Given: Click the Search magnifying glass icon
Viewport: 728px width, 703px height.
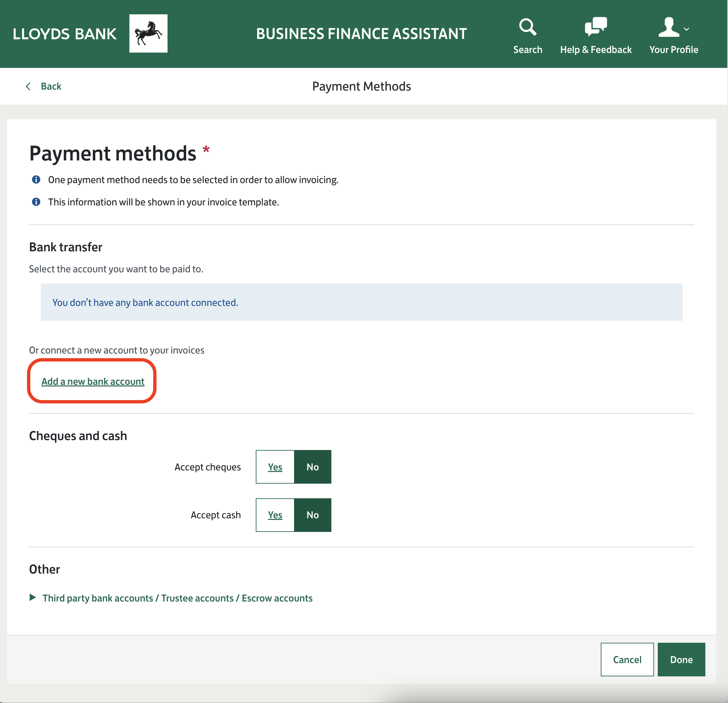Looking at the screenshot, I should 528,27.
